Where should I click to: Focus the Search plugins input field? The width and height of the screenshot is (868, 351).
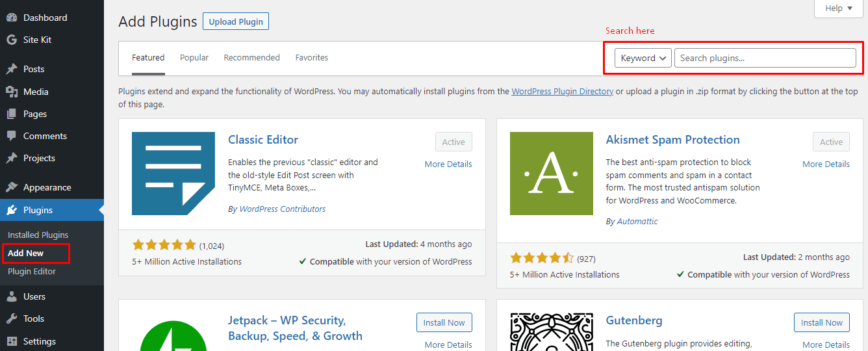(x=765, y=58)
